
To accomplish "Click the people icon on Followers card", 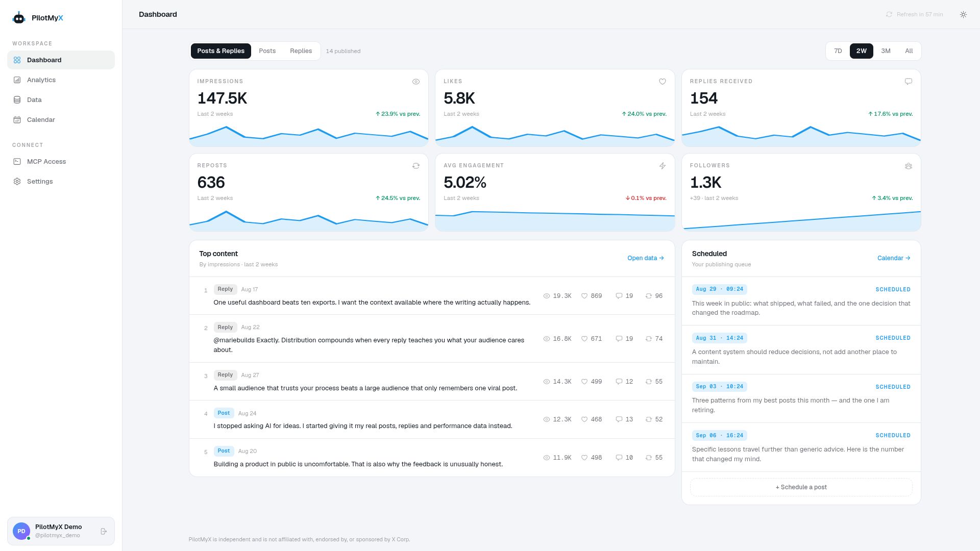I will click(909, 166).
